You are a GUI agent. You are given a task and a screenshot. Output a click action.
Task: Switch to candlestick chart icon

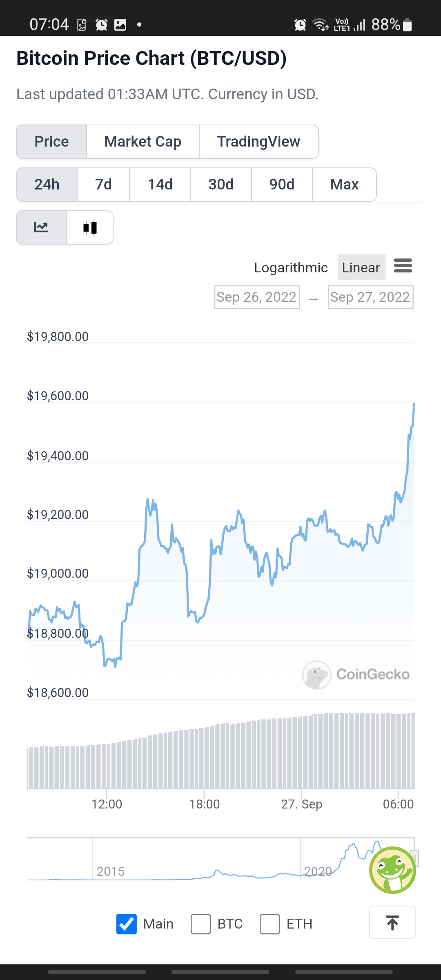90,227
